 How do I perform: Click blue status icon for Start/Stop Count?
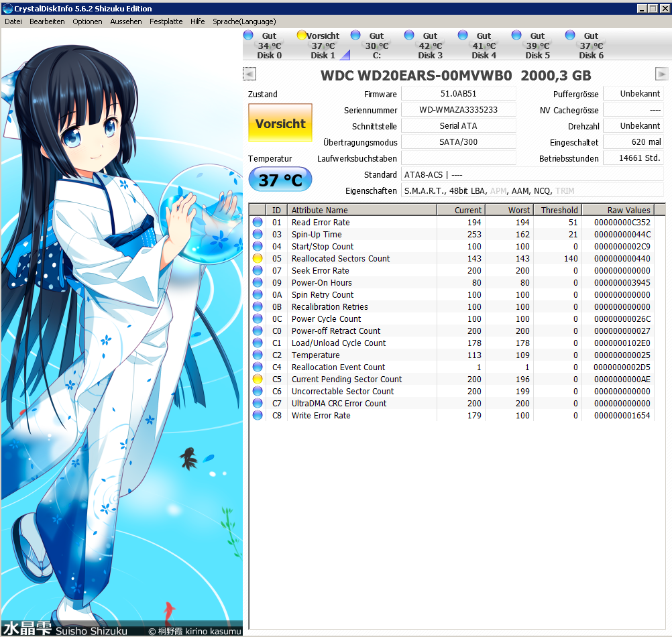(x=257, y=246)
